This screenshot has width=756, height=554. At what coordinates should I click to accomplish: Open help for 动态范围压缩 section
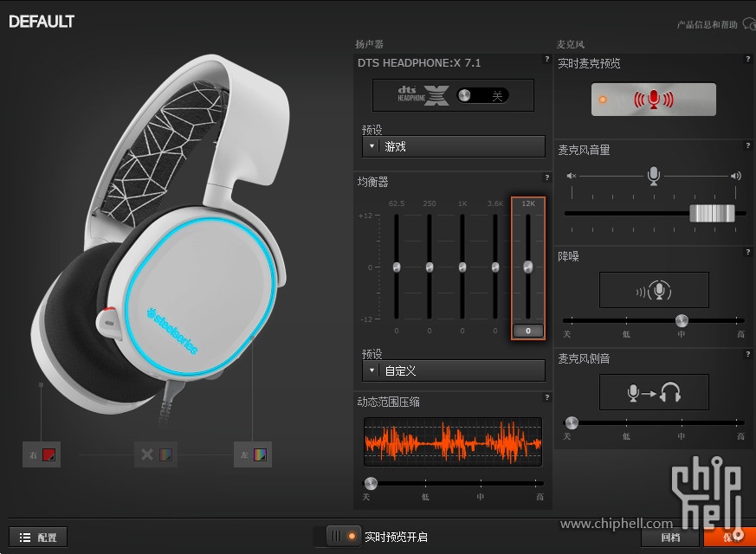click(x=546, y=397)
